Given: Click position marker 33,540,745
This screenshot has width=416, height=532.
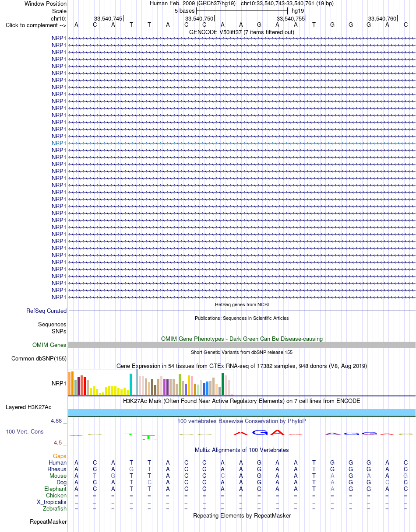Looking at the screenshot, I should [x=108, y=18].
